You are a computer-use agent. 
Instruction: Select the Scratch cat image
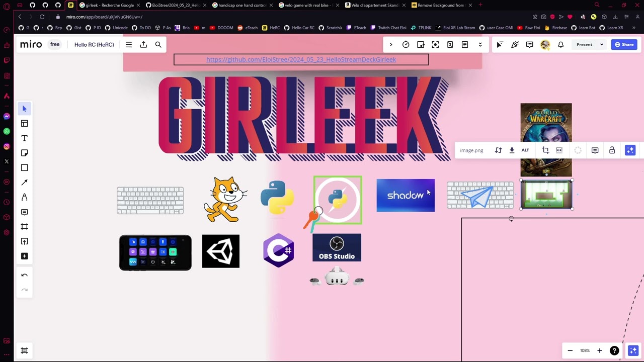(x=225, y=200)
